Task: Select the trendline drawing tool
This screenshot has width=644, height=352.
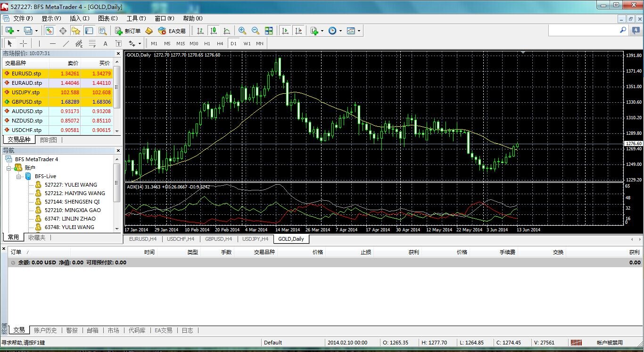Action: click(x=66, y=43)
